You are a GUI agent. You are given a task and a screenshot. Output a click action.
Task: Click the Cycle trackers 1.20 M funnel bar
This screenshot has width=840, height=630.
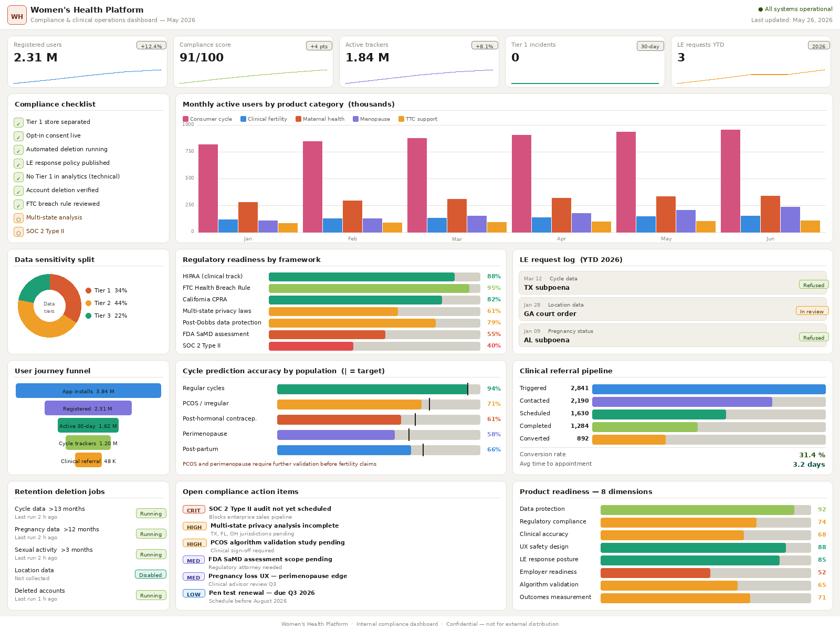(88, 443)
